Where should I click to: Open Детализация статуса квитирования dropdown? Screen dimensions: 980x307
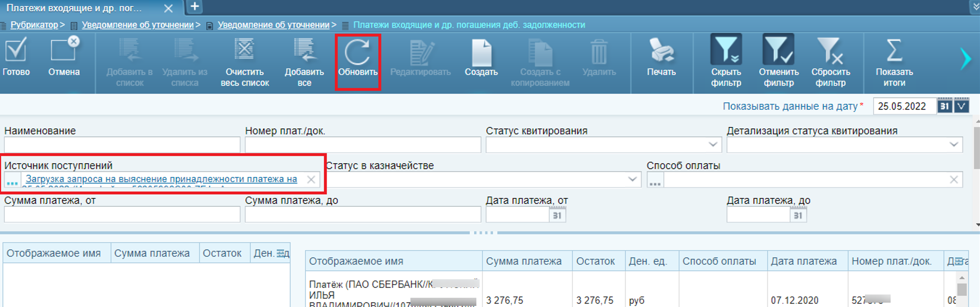tap(953, 145)
